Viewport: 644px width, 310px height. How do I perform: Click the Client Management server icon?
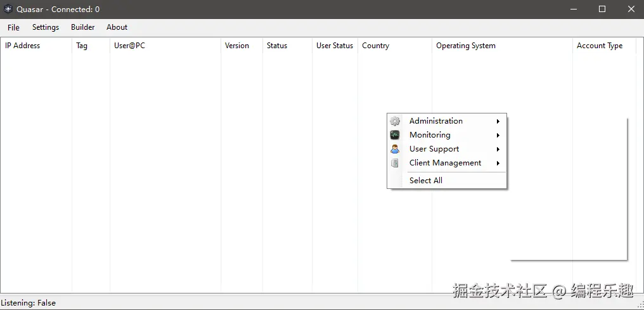395,163
